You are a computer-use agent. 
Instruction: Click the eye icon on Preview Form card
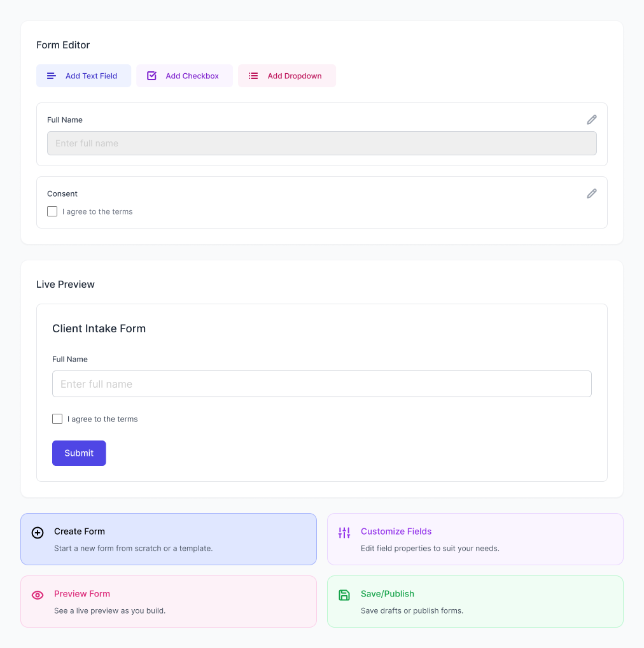(38, 595)
